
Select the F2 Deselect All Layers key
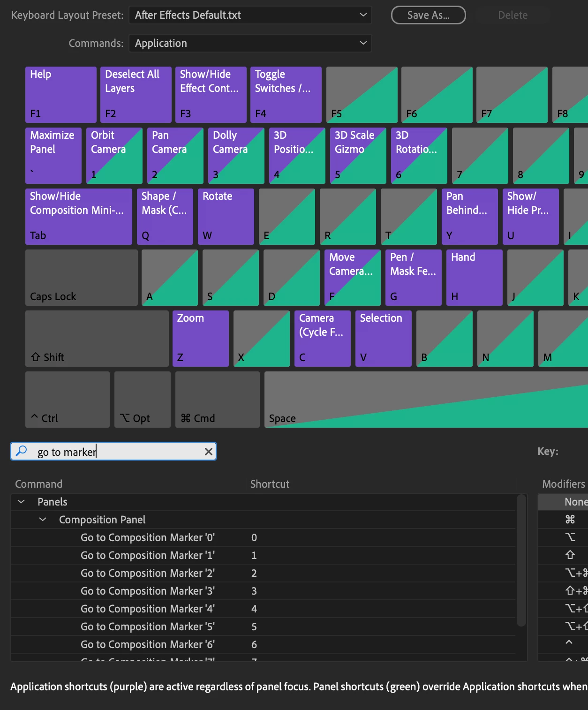tap(136, 95)
